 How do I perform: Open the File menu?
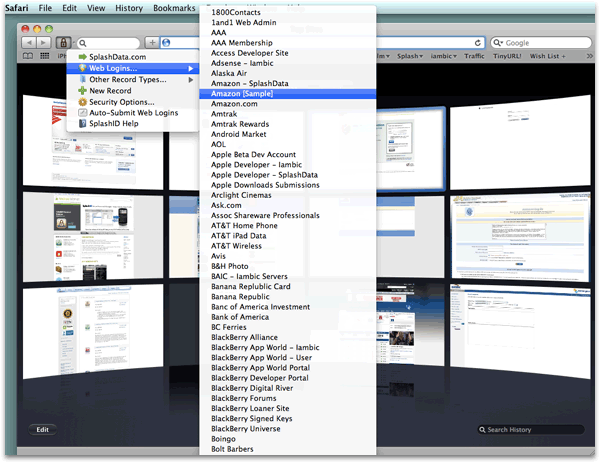(45, 8)
